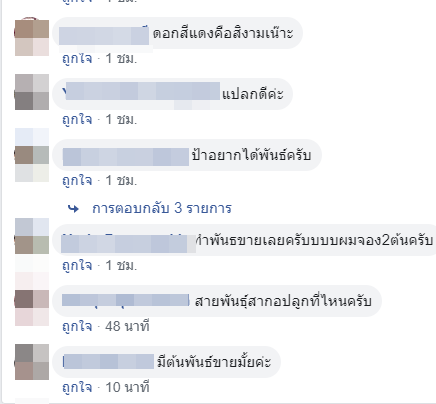Click the reply arrow icon beside replies
This screenshot has height=404, width=436.
click(x=73, y=209)
